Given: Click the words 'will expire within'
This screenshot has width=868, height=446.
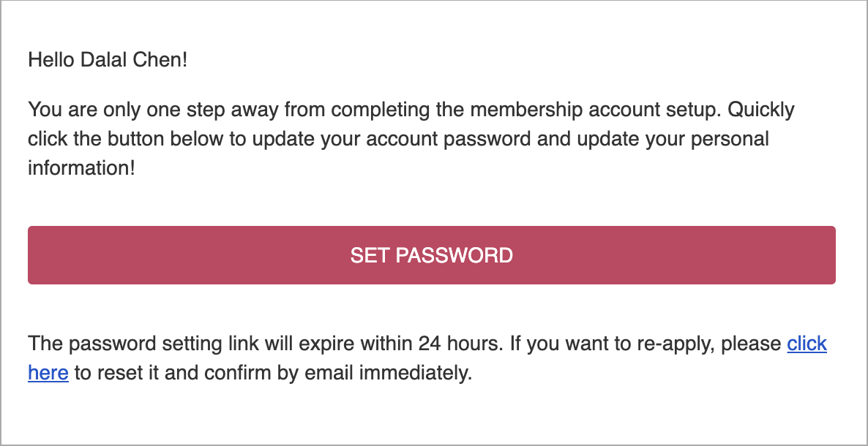Looking at the screenshot, I should (x=338, y=344).
